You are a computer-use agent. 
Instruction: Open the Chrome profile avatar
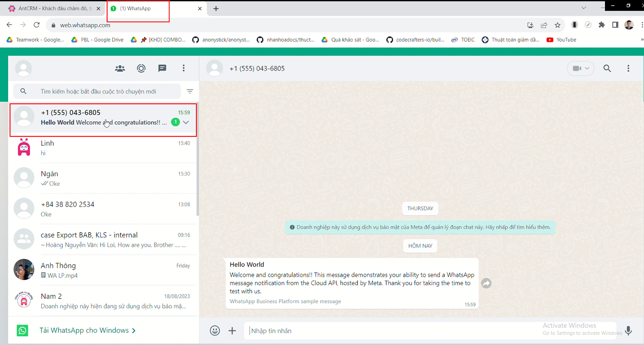tap(629, 25)
